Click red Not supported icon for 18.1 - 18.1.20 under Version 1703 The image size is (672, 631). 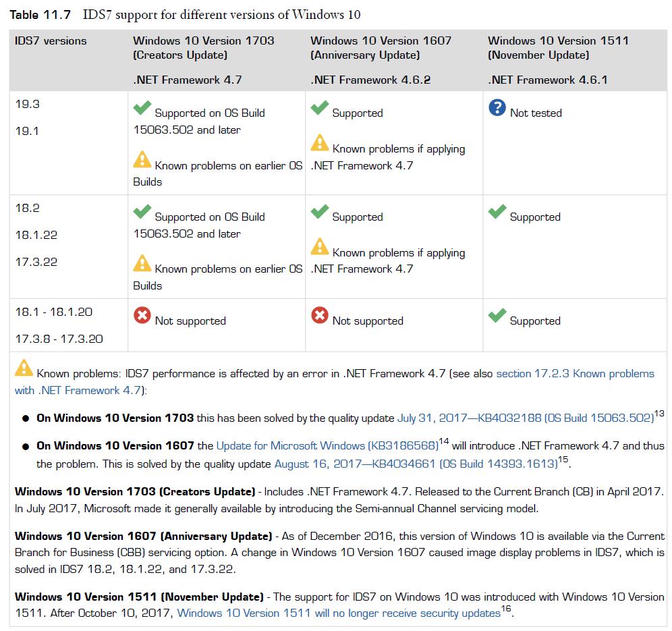pos(142,315)
